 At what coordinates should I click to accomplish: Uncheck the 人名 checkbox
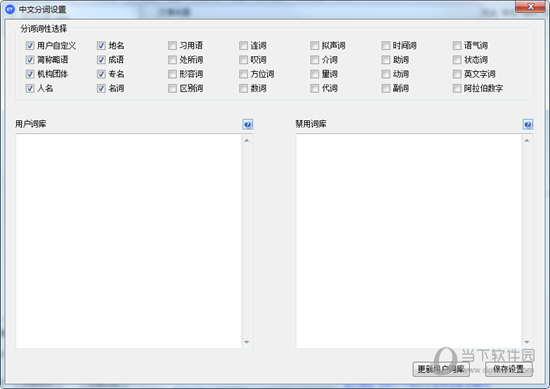pyautogui.click(x=30, y=88)
